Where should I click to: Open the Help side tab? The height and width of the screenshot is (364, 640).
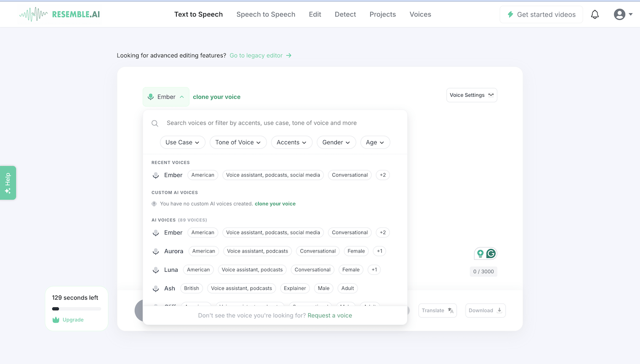[8, 183]
